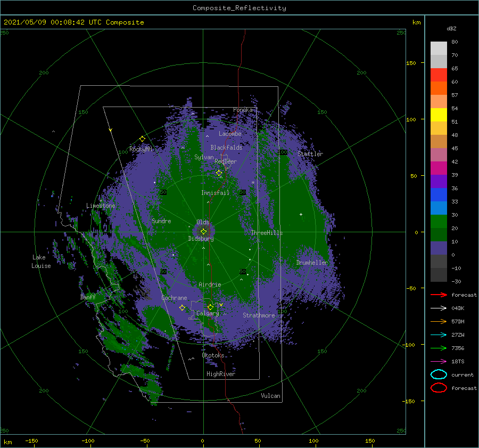Click the -150 km bottom axis tick label
Screen dimensions: 479x448
click(31, 441)
